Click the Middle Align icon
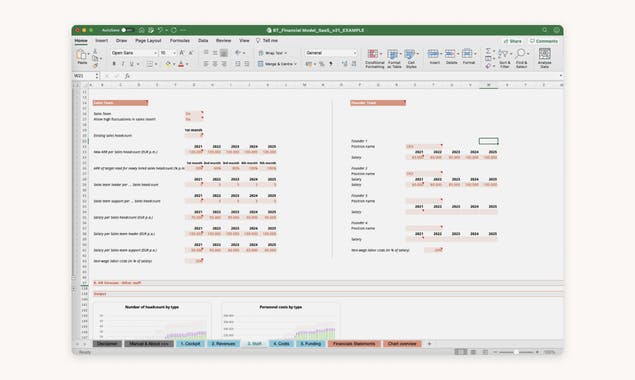Screen dimensions: 635x380 click(x=215, y=53)
